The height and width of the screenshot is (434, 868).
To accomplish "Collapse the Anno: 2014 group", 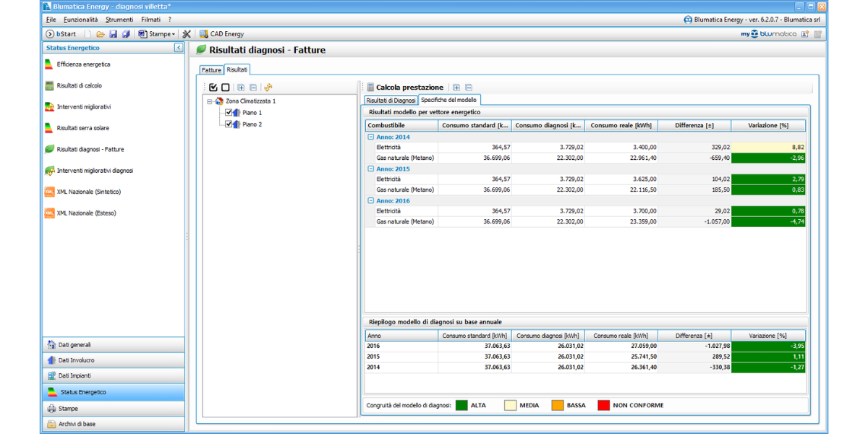I will (371, 137).
